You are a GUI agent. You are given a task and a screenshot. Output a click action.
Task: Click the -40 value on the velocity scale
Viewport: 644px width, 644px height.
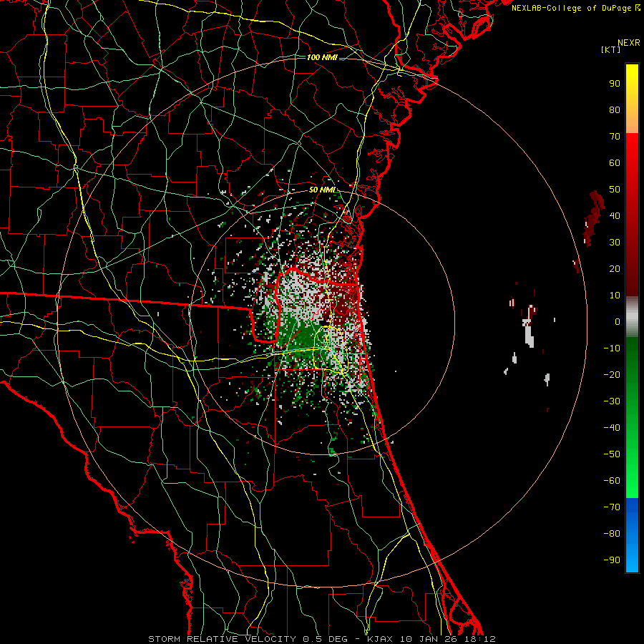(x=612, y=428)
